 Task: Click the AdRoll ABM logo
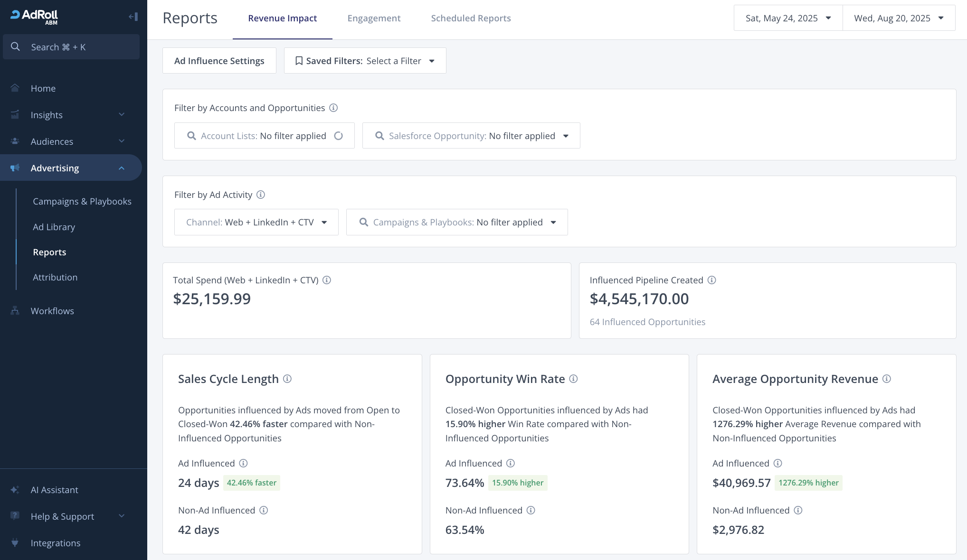coord(34,17)
